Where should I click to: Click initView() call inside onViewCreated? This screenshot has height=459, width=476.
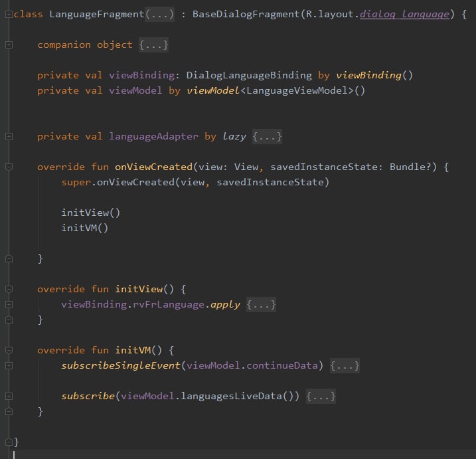91,213
